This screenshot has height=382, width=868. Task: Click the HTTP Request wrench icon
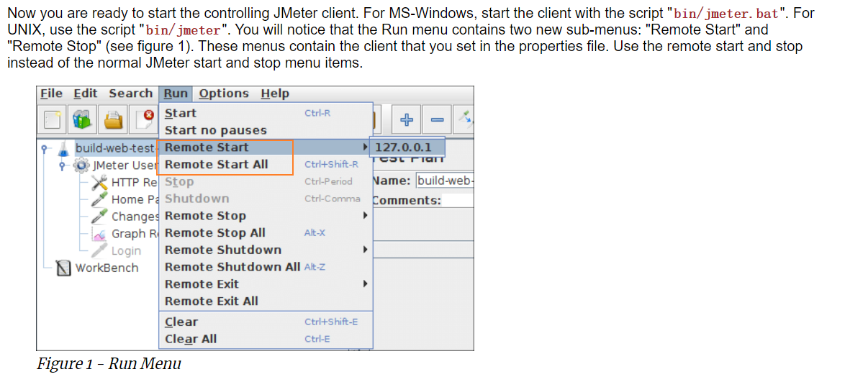point(99,183)
